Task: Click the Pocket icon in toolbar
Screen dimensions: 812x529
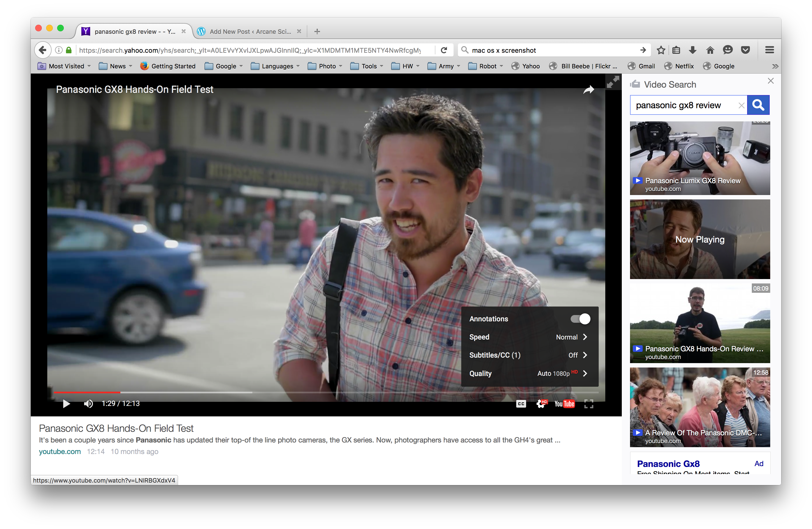Action: coord(745,50)
